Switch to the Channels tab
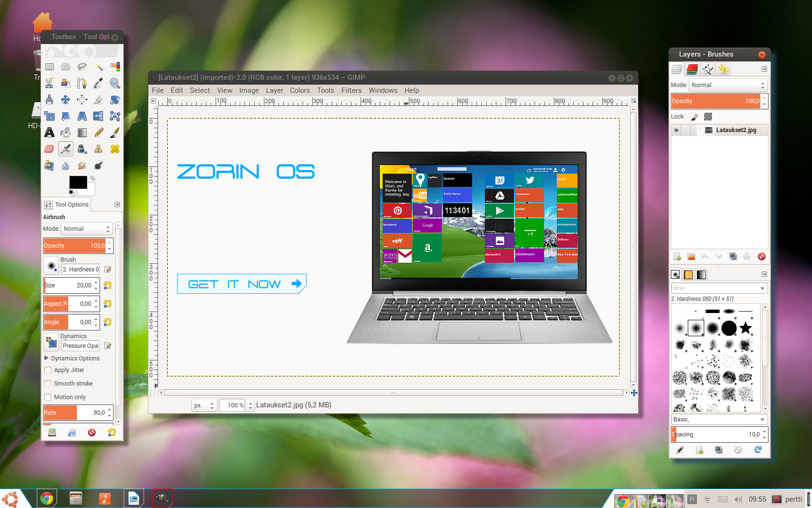 [x=693, y=69]
